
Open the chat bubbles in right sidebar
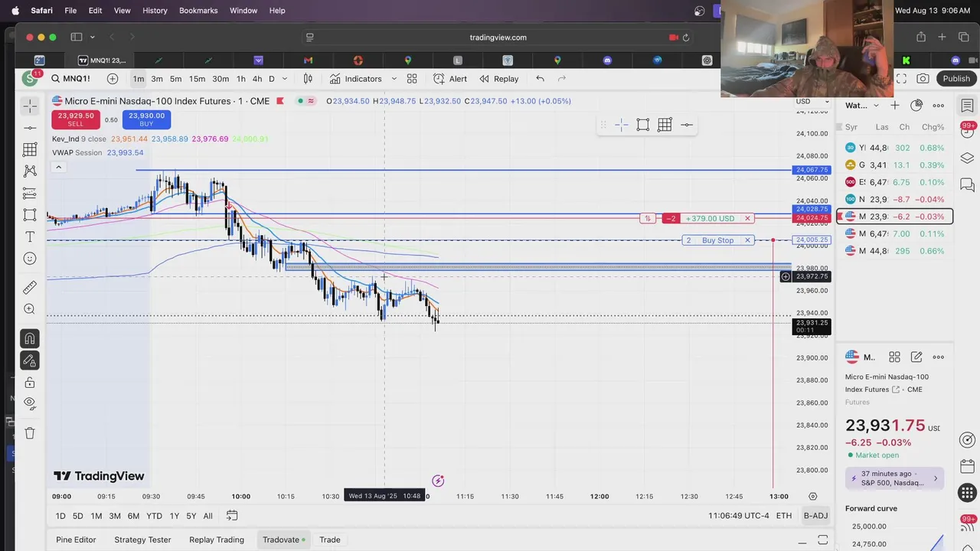(x=967, y=184)
